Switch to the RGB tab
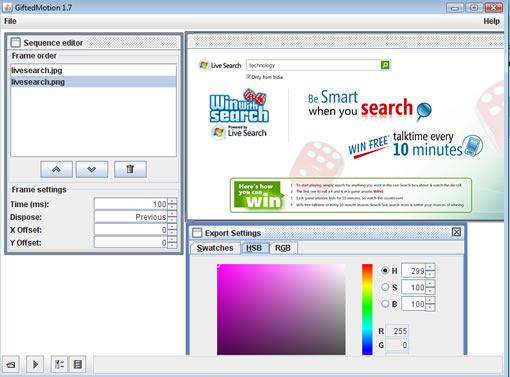Image resolution: width=510 pixels, height=377 pixels. tap(283, 248)
